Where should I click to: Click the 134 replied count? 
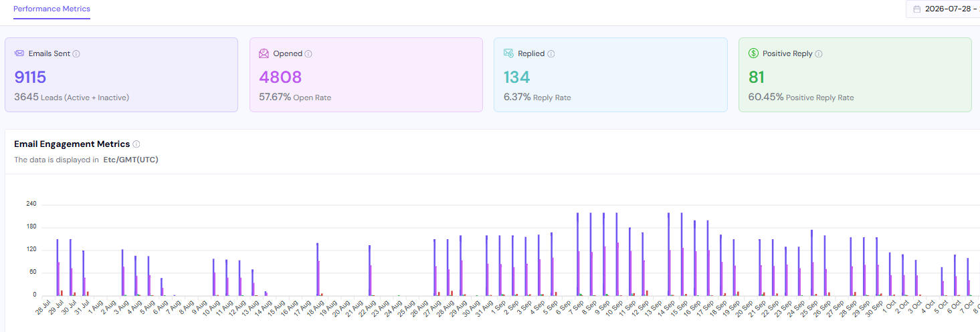coord(517,77)
